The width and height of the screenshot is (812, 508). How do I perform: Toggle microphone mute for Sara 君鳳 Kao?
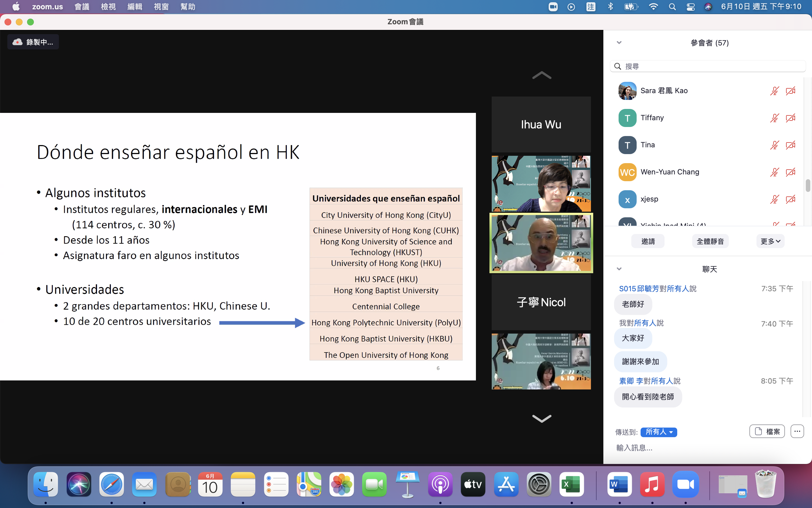(775, 91)
